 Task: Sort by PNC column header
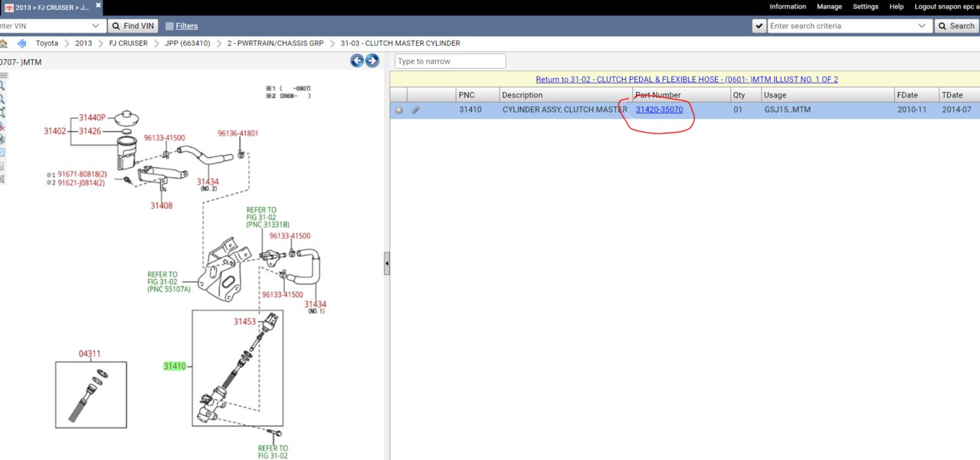[x=477, y=95]
